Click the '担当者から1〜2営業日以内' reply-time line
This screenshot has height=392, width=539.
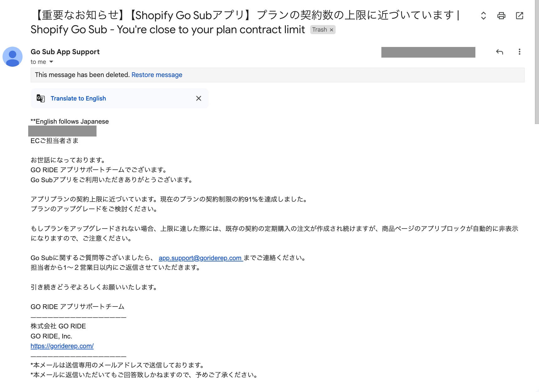point(116,268)
